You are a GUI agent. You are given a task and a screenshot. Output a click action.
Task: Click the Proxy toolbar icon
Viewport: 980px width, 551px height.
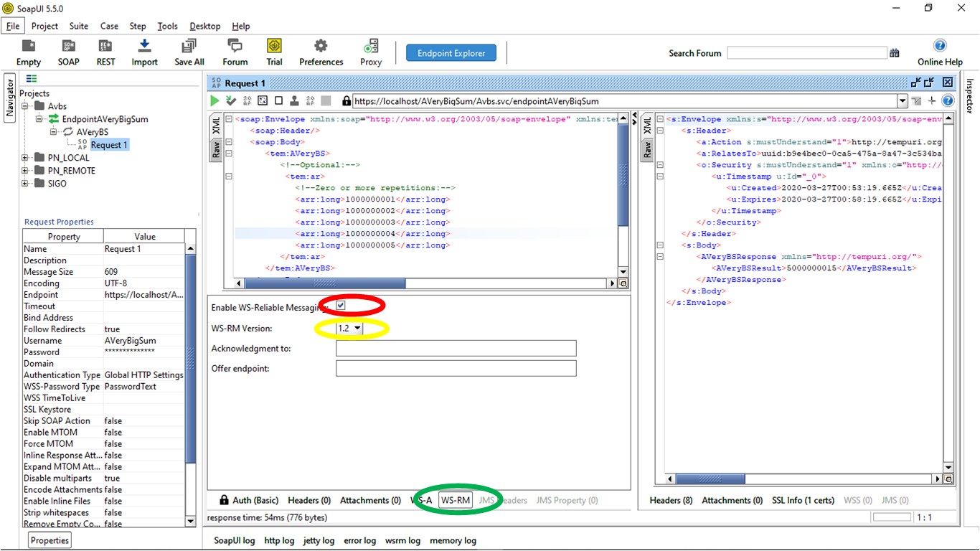coord(370,52)
